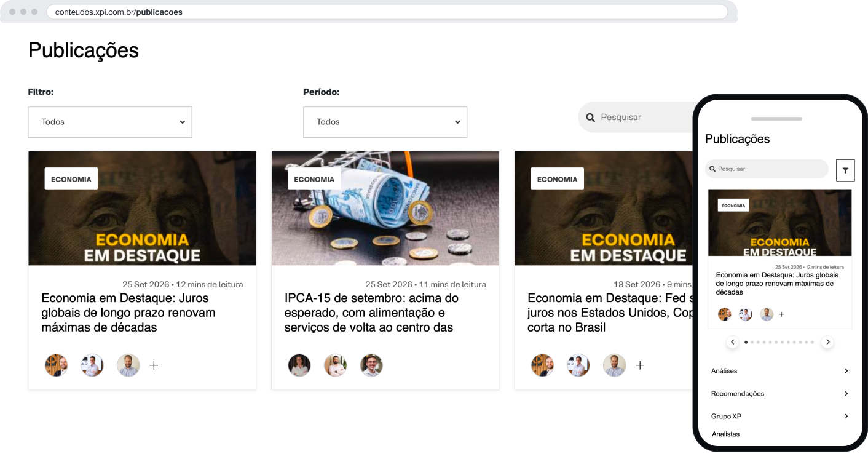Click the ECONOMIA tag on the desktop Juros globais card
The width and height of the screenshot is (868, 459).
coord(71,179)
